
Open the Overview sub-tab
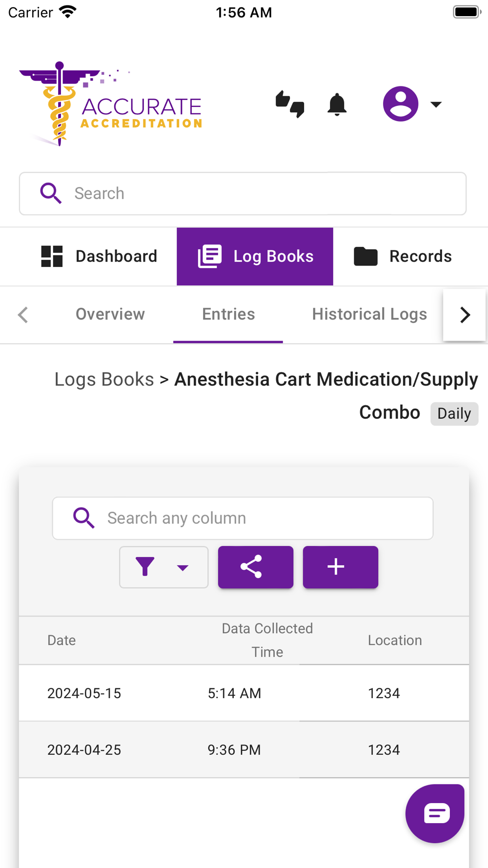tap(110, 314)
